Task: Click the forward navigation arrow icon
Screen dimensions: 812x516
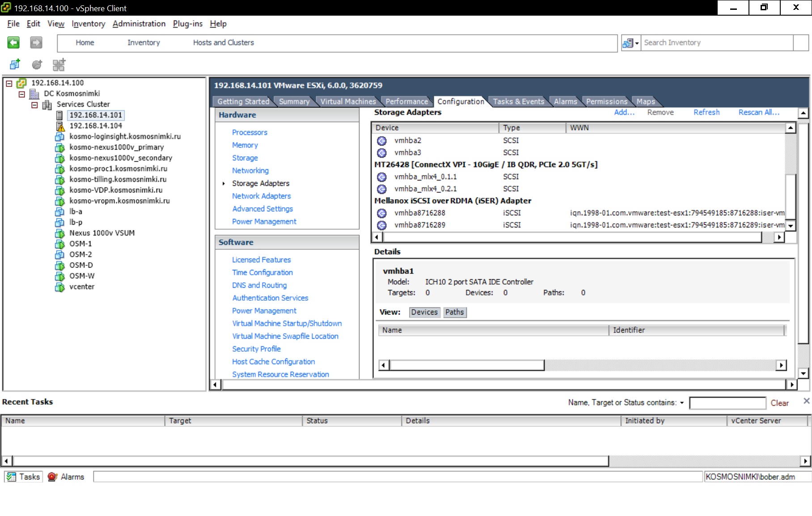Action: (x=36, y=42)
